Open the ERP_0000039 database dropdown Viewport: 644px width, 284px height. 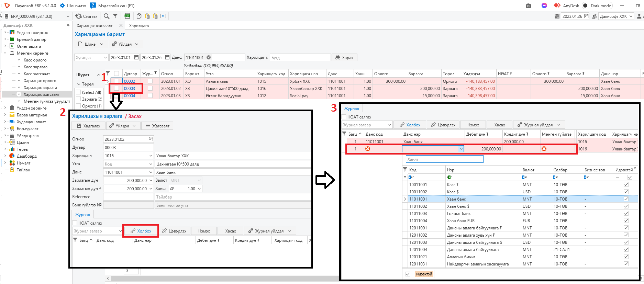68,16
